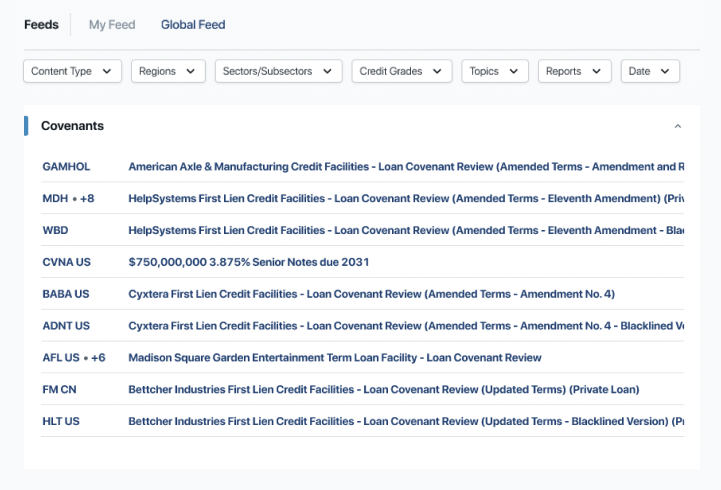This screenshot has width=721, height=490.
Task: Switch to the Global Feed tab
Action: click(x=193, y=25)
